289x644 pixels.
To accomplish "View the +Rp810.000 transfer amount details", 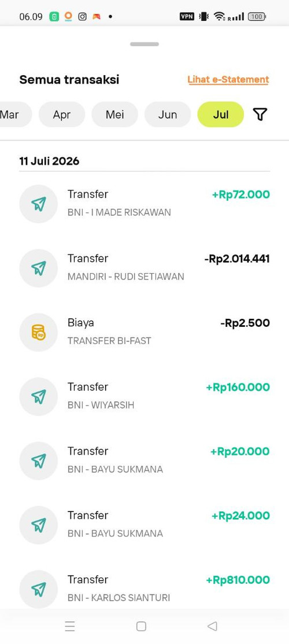I will point(238,580).
